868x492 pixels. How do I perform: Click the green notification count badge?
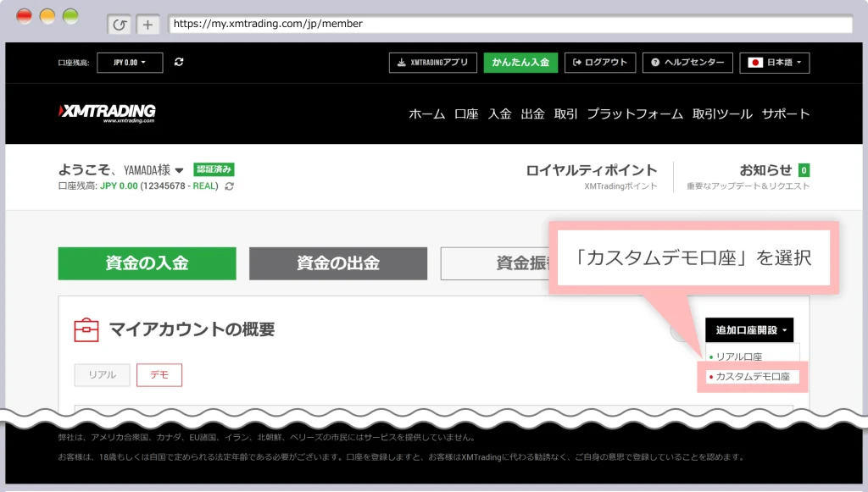[804, 170]
